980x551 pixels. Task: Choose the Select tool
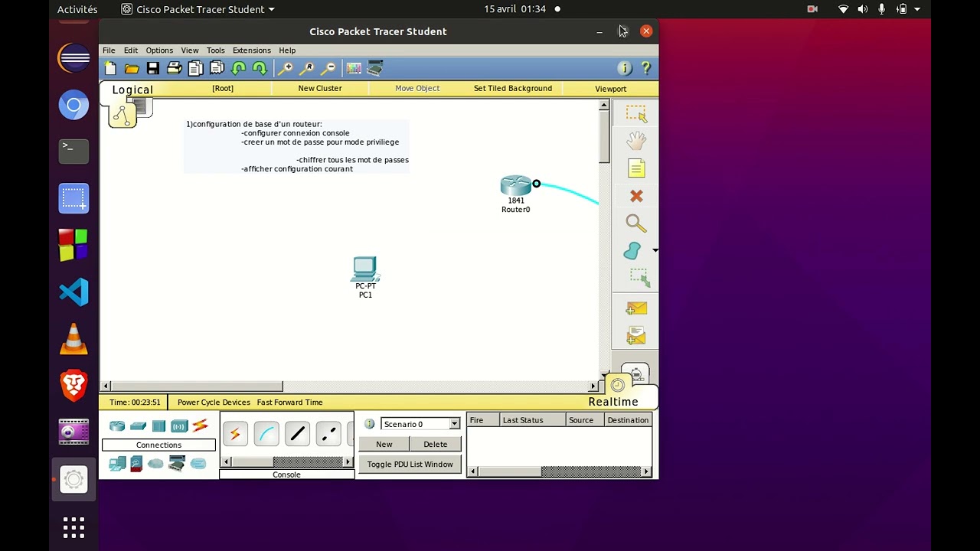click(x=636, y=113)
